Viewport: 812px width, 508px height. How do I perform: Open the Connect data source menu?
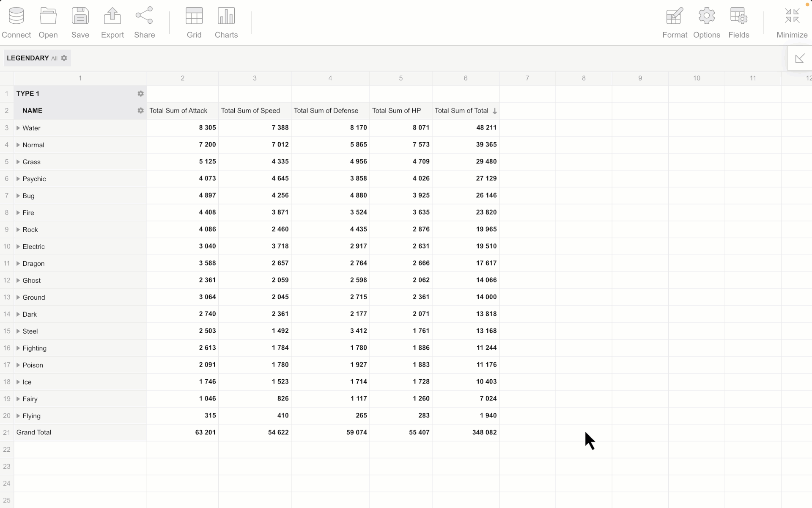click(16, 23)
